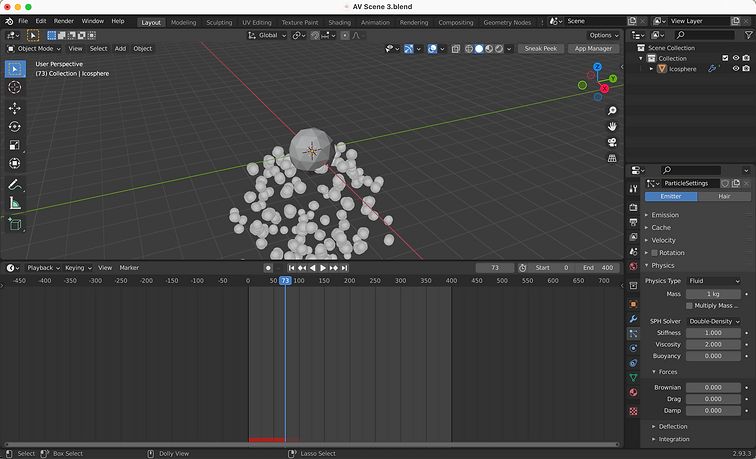
Task: Open the Options dropdown in viewport
Action: coord(604,35)
